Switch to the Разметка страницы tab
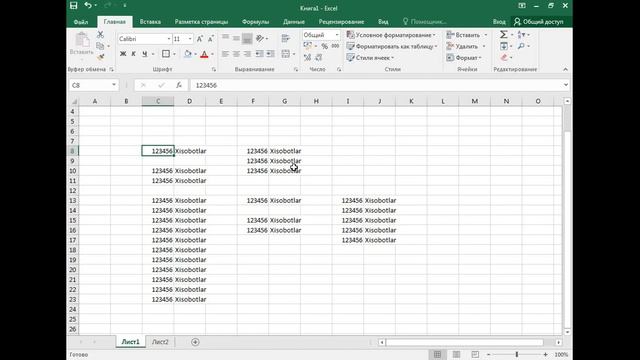Viewport: 640px width, 360px height. pos(201,22)
